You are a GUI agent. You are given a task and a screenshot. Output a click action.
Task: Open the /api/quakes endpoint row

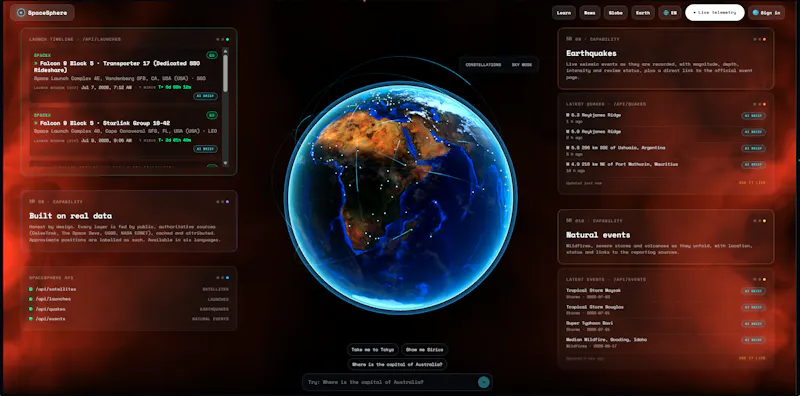tap(129, 309)
